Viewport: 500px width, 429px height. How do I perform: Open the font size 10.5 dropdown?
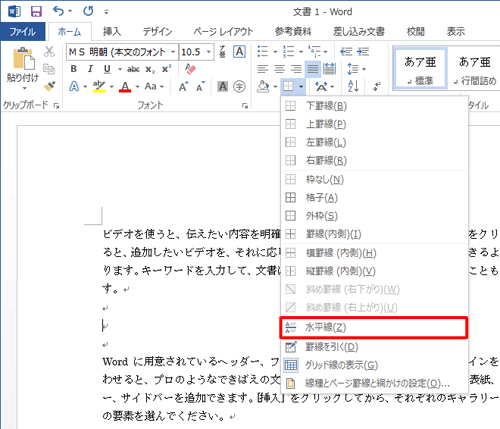(x=209, y=52)
